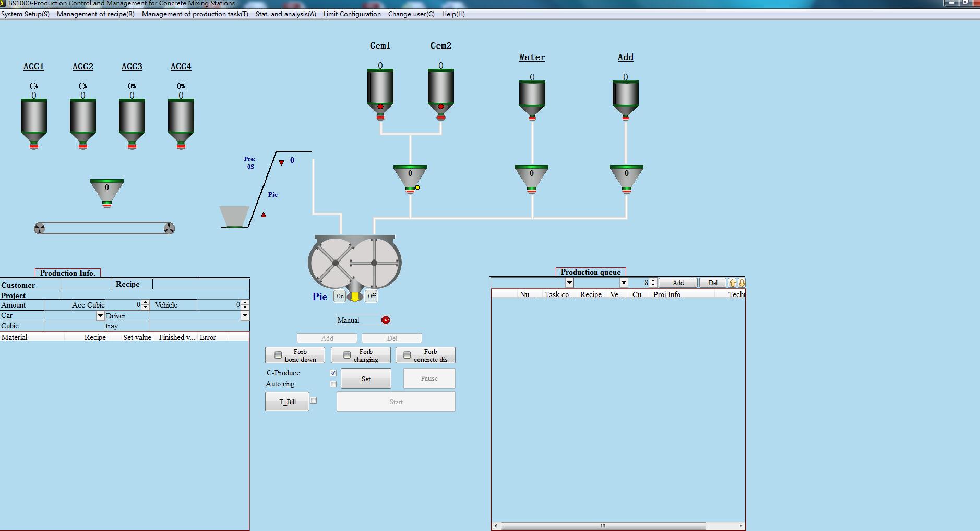Image resolution: width=980 pixels, height=531 pixels.
Task: Open second Production queue dropdown
Action: click(x=624, y=283)
